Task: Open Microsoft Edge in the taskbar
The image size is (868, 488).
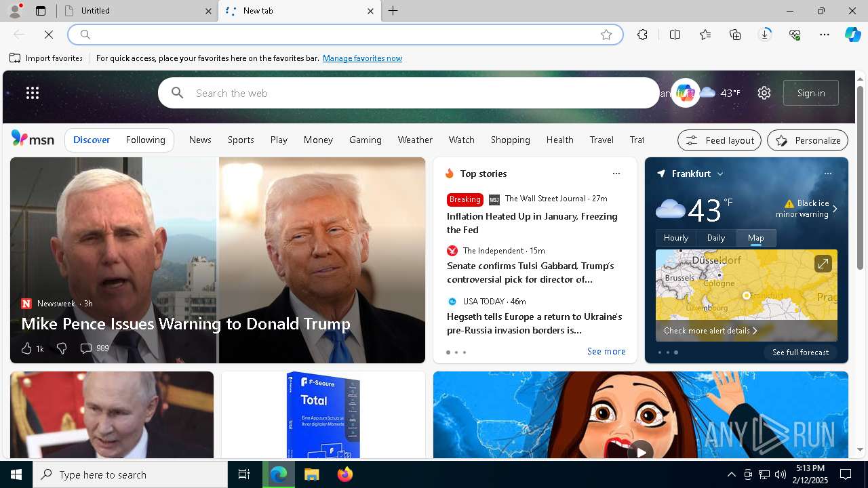Action: tap(279, 474)
